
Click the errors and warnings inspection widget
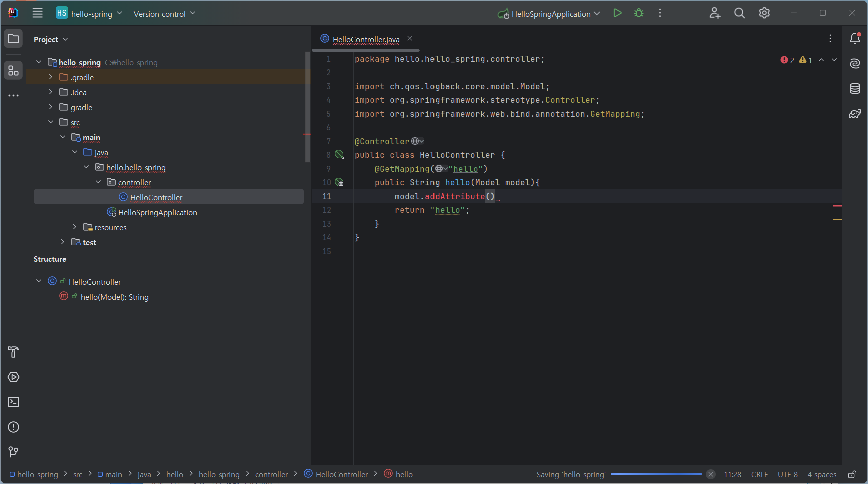coord(796,60)
